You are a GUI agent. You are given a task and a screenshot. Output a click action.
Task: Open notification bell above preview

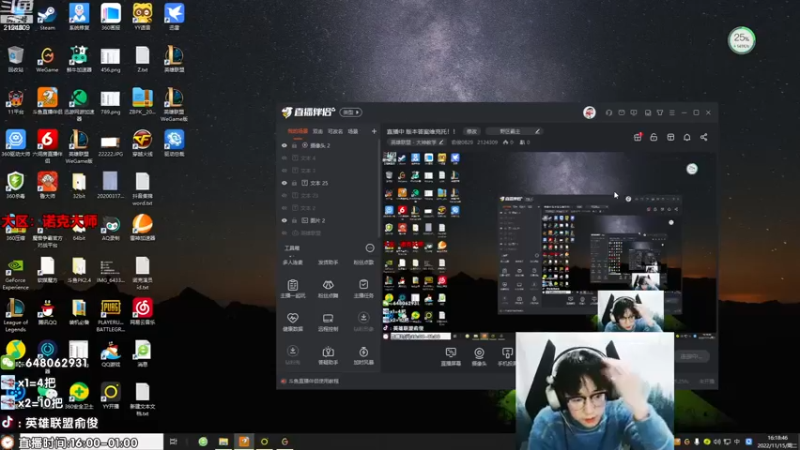click(x=687, y=137)
